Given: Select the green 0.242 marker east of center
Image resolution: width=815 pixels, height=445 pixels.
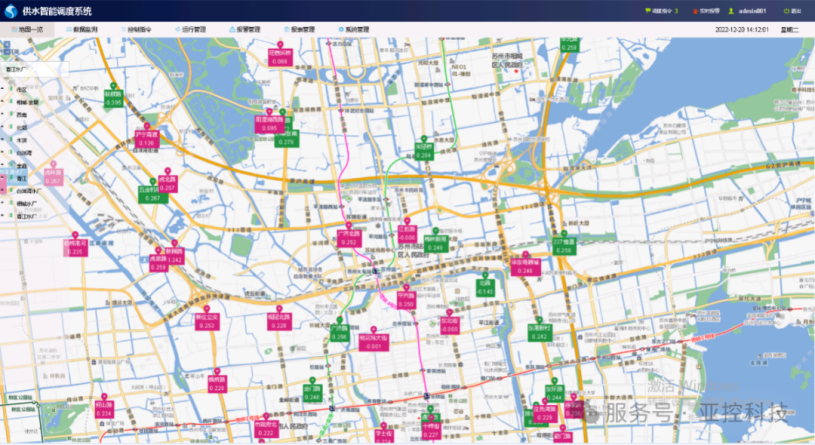Looking at the screenshot, I should coord(540,332).
